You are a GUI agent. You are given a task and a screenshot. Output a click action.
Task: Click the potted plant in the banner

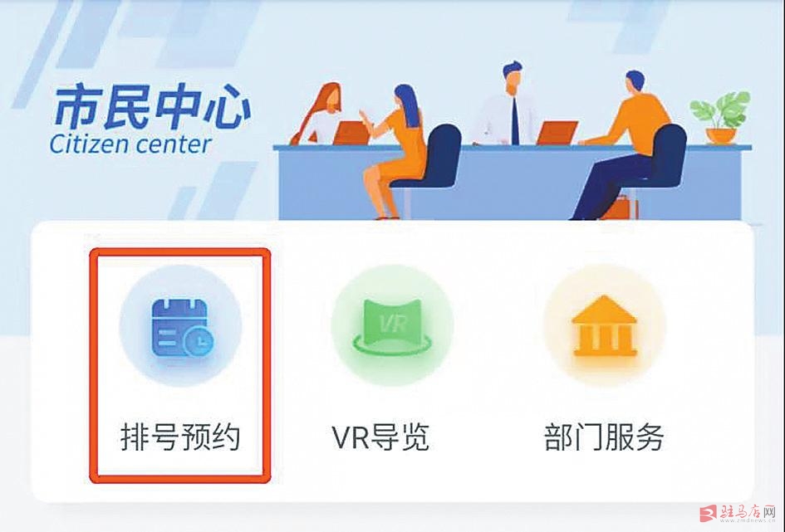coord(720,118)
